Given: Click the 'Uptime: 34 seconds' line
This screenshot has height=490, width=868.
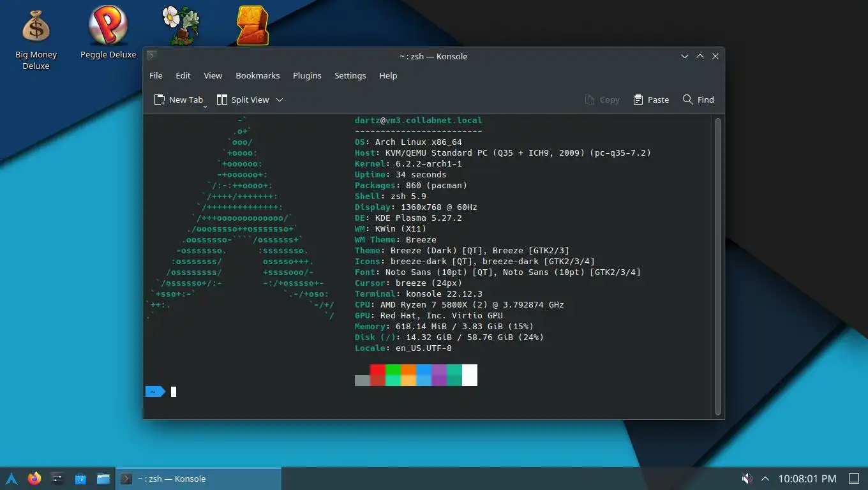Looking at the screenshot, I should point(401,174).
